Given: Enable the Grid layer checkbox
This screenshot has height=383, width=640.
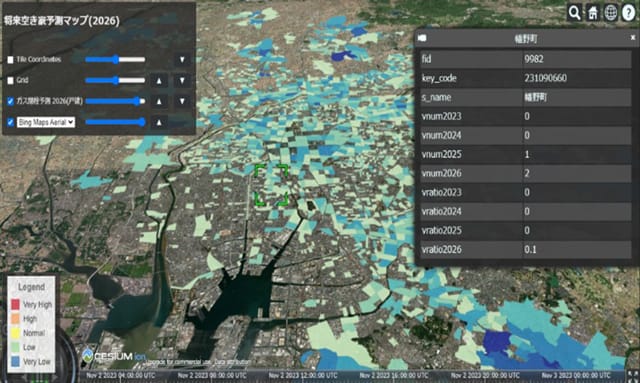Looking at the screenshot, I should click(11, 80).
